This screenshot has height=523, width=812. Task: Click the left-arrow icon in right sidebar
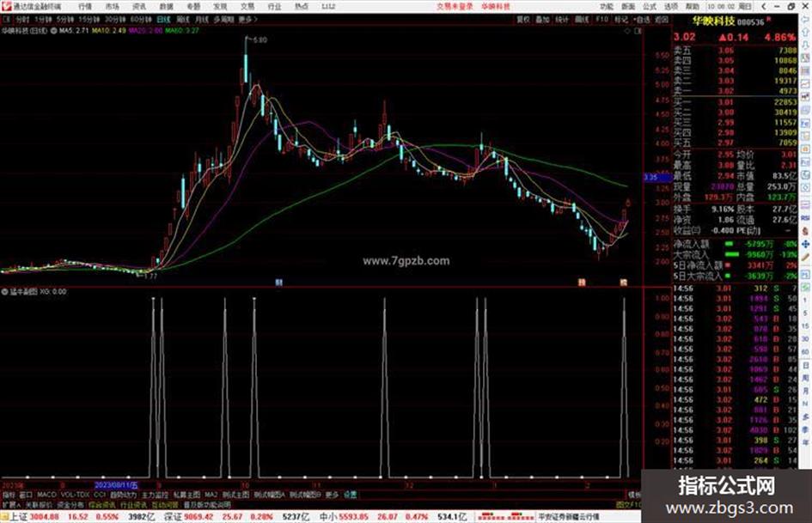[805, 20]
